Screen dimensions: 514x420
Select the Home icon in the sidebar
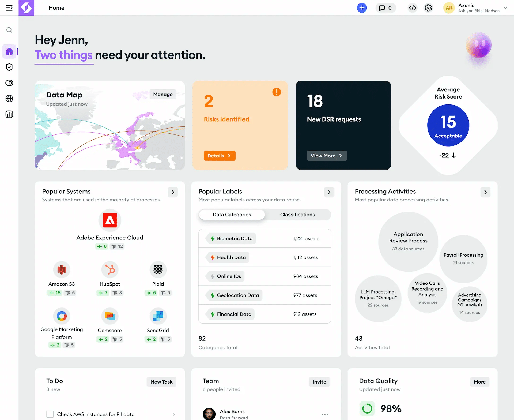click(x=9, y=51)
